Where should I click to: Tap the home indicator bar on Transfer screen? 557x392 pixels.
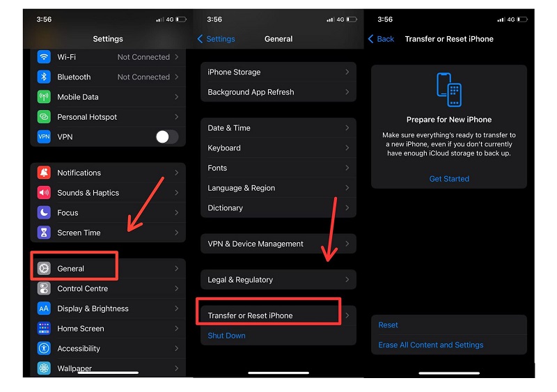point(449,373)
